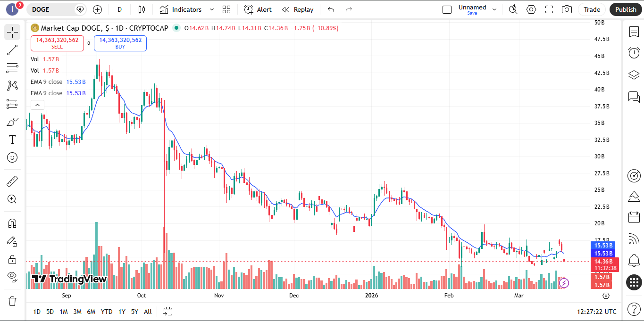Image resolution: width=644 pixels, height=321 pixels.
Task: Open the object tree layers panel
Action: tap(634, 75)
